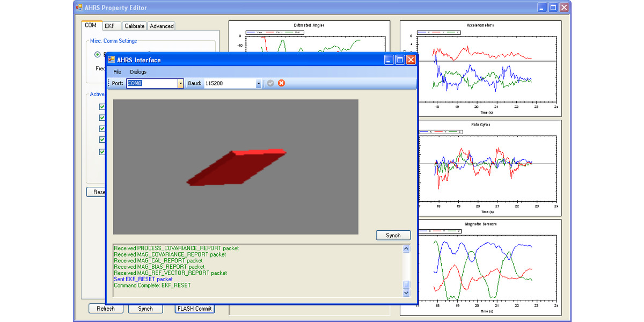The height and width of the screenshot is (322, 644).
Task: Uncheck the first Active list checkbox
Action: coord(102,106)
